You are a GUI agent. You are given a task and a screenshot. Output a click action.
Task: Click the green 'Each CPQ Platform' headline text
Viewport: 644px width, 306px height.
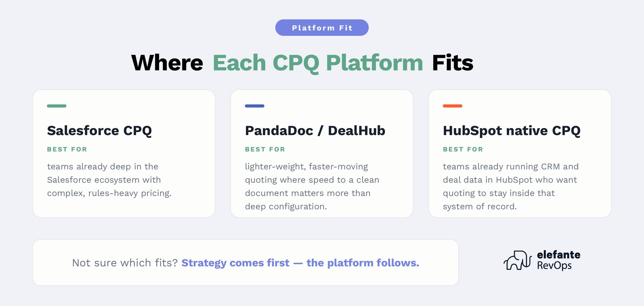[318, 63]
